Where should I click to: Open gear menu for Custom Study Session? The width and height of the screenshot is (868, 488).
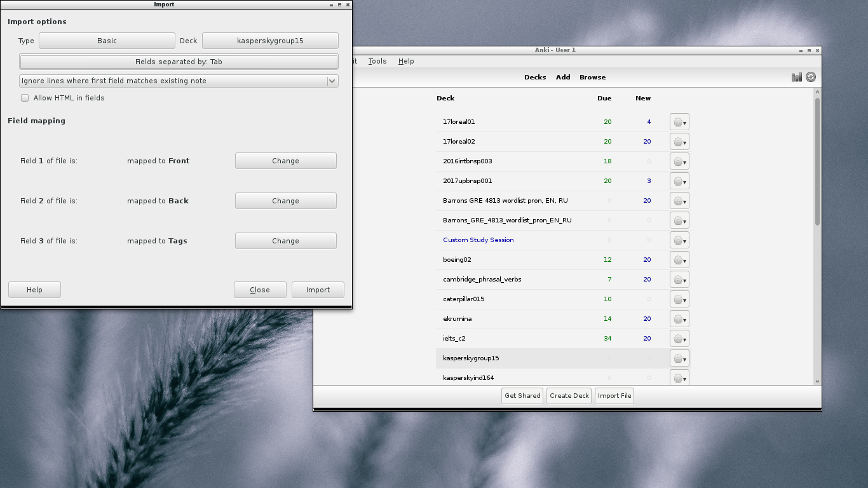(x=679, y=240)
